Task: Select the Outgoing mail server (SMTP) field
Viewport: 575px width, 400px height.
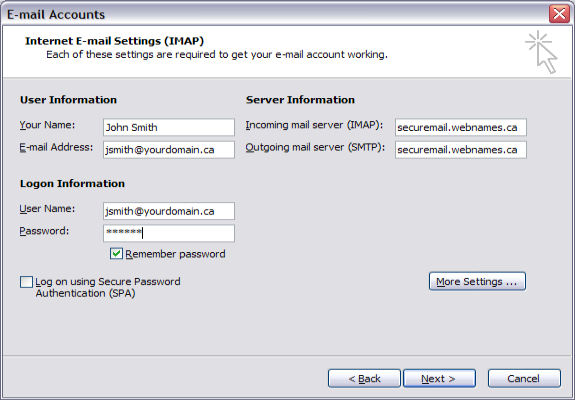Action: pos(461,150)
